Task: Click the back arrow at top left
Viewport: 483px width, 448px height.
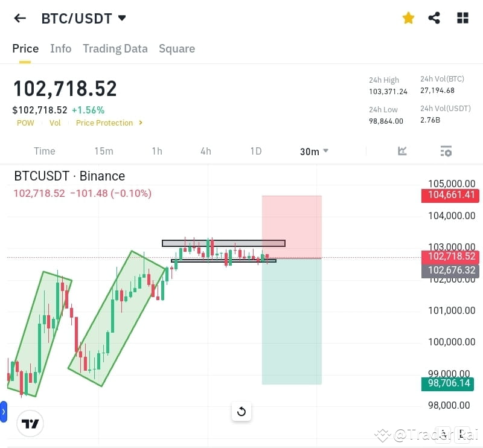Action: click(19, 18)
